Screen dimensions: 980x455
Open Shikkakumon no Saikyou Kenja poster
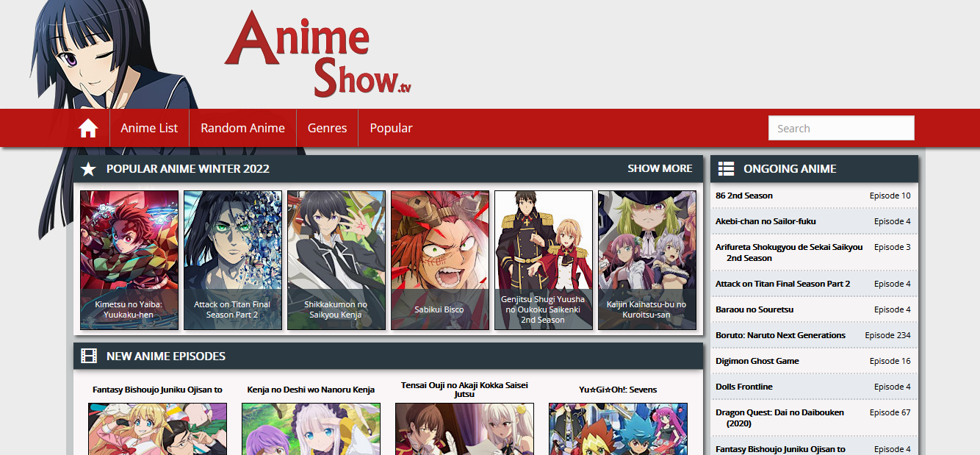coord(336,260)
